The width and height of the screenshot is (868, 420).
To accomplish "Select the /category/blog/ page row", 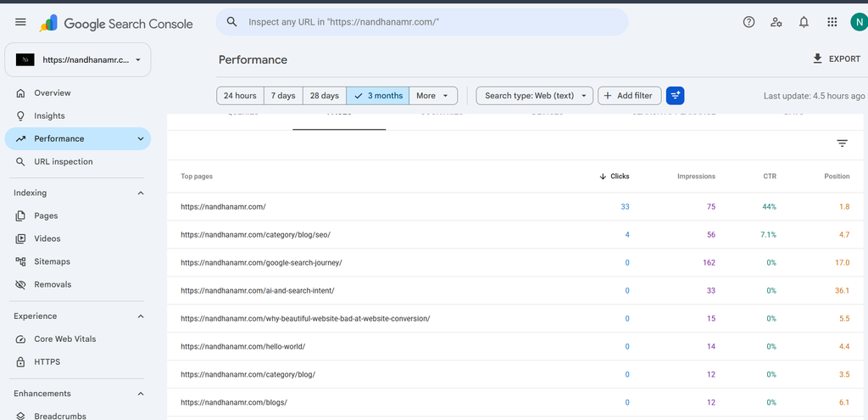I will (517, 374).
